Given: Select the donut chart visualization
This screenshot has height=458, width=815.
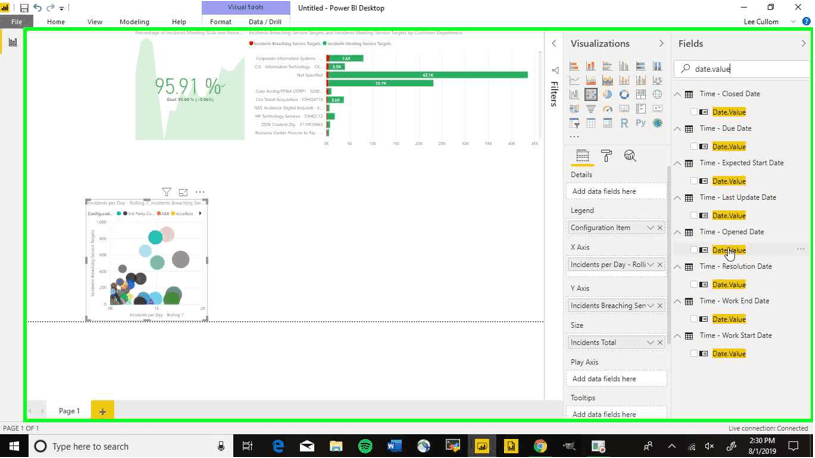Looking at the screenshot, I should point(624,94).
